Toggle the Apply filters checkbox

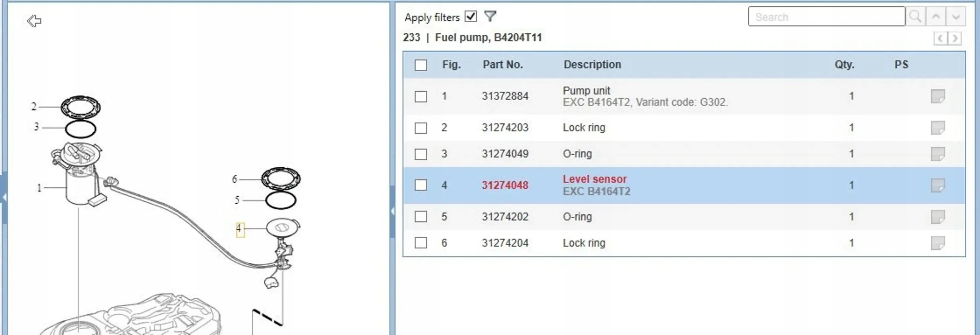(471, 16)
